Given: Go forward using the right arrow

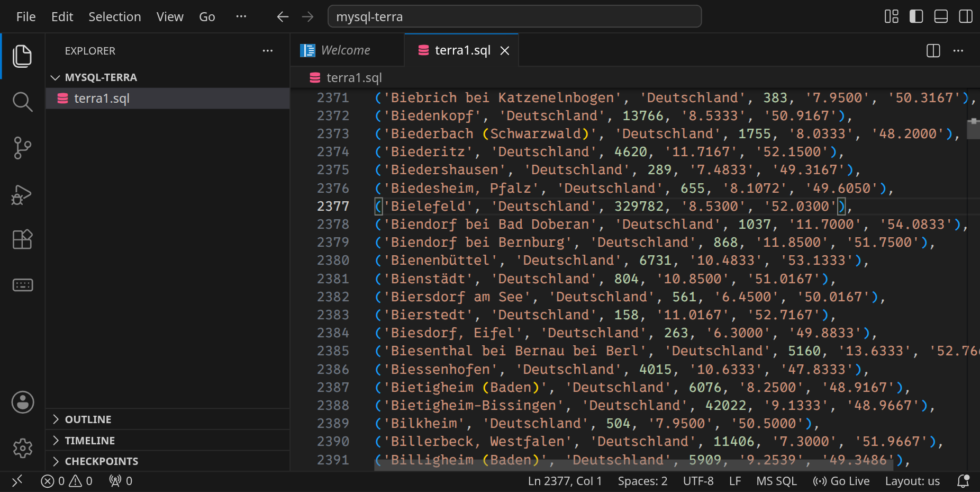Looking at the screenshot, I should point(307,17).
